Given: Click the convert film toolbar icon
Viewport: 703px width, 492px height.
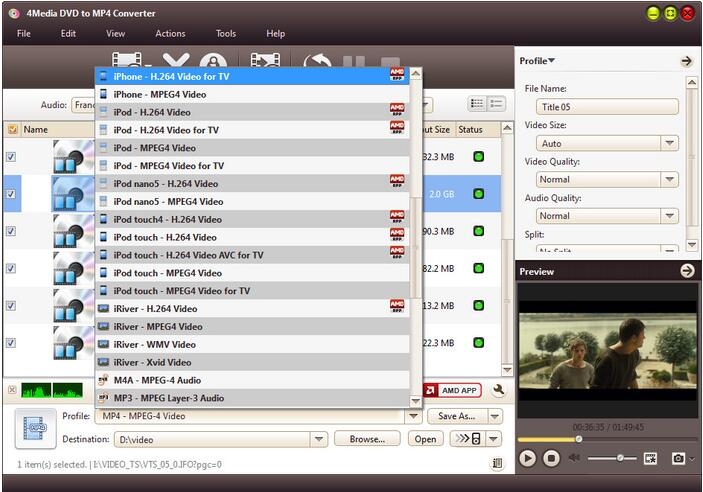Looking at the screenshot, I should [265, 61].
